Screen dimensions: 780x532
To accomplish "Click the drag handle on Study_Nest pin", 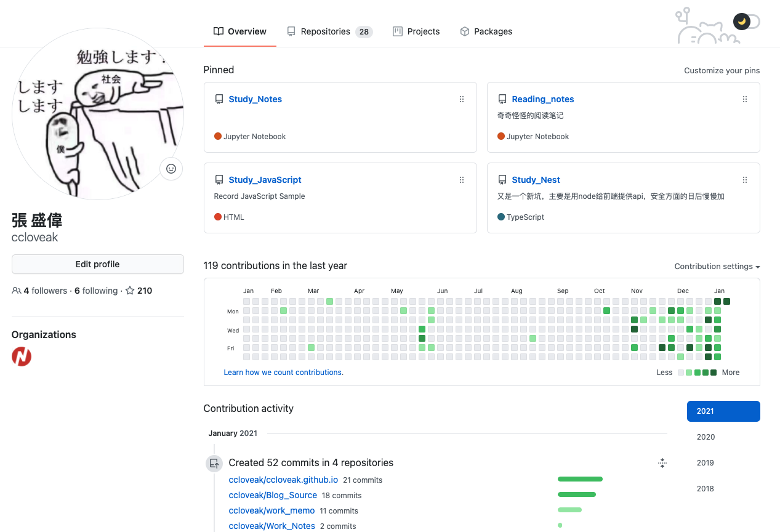I will 744,180.
